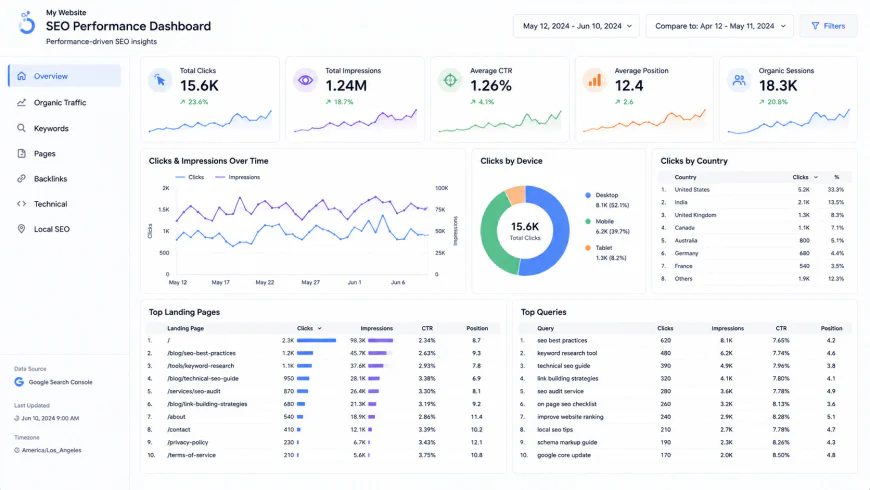
Task: Go to Pages section
Action: (64, 153)
